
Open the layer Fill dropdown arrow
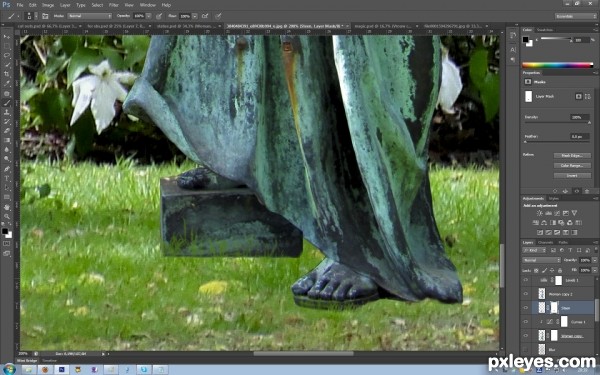pyautogui.click(x=594, y=270)
